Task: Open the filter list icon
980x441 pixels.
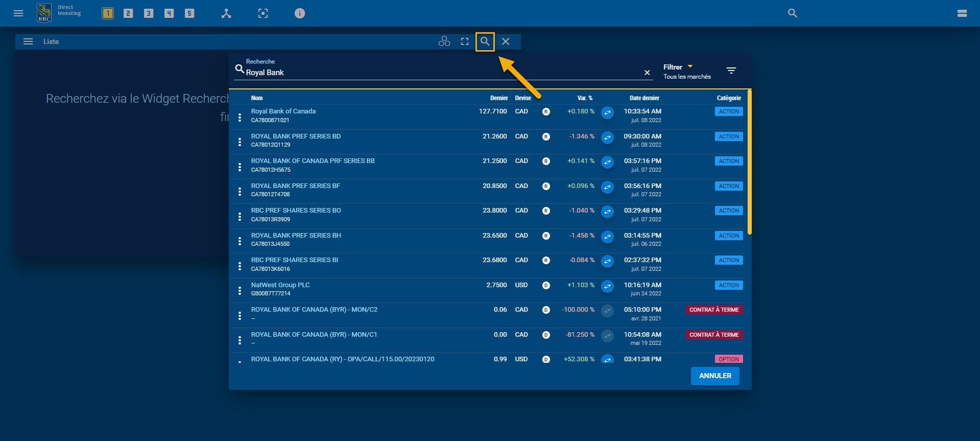Action: (731, 71)
